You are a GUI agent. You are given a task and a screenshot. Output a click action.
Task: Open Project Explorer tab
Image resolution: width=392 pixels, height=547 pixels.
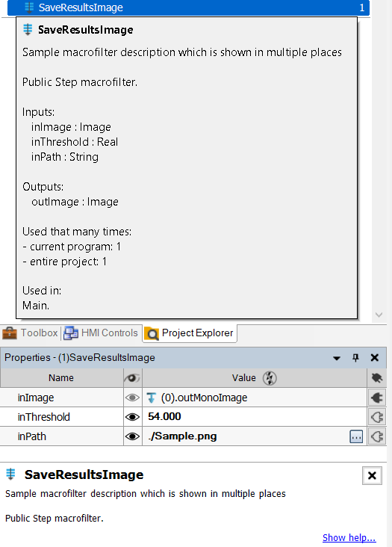pyautogui.click(x=190, y=333)
